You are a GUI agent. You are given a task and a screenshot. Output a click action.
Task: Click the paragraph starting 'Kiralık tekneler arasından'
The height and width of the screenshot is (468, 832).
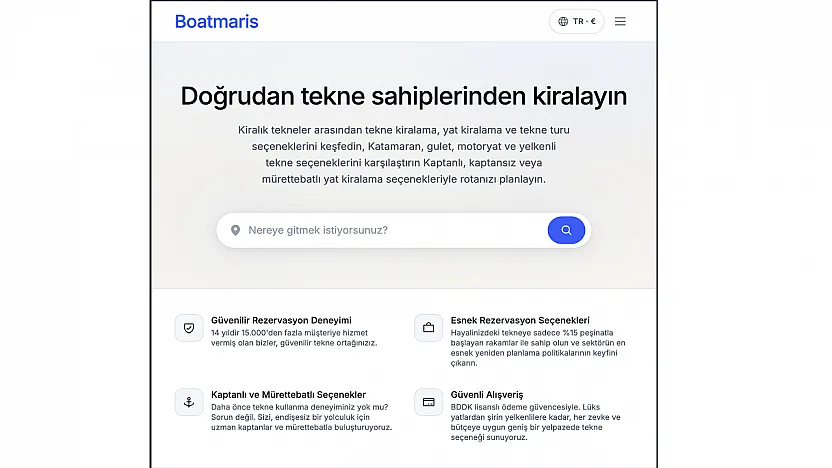coord(404,154)
